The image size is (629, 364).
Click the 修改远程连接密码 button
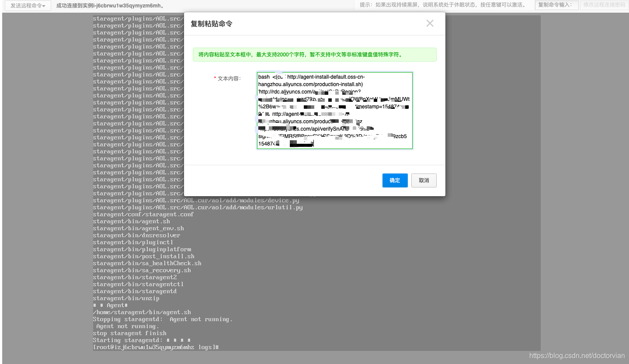(x=605, y=5)
